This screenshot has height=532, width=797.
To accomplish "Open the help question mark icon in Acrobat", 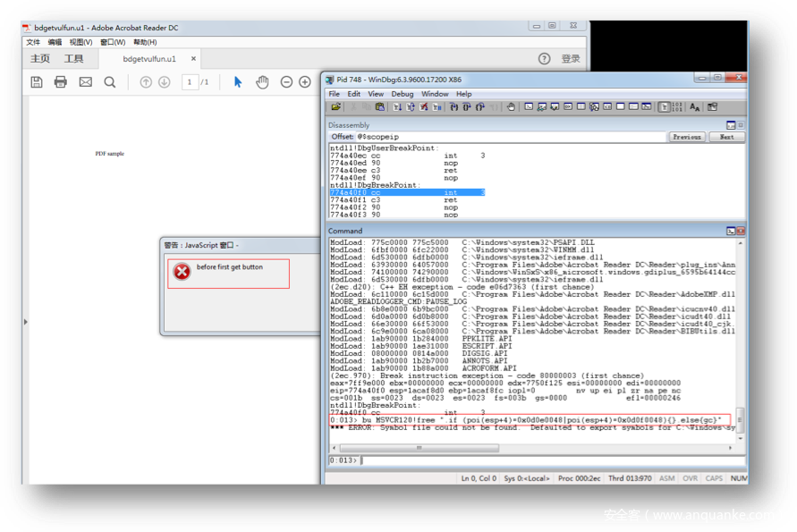I will coord(545,59).
